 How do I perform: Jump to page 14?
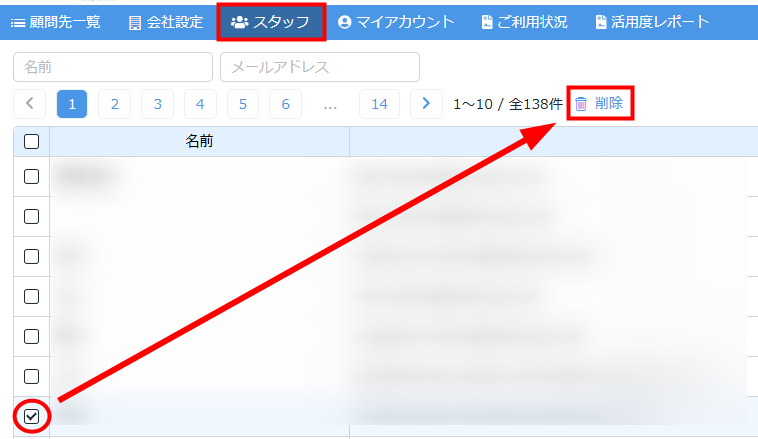(x=379, y=104)
